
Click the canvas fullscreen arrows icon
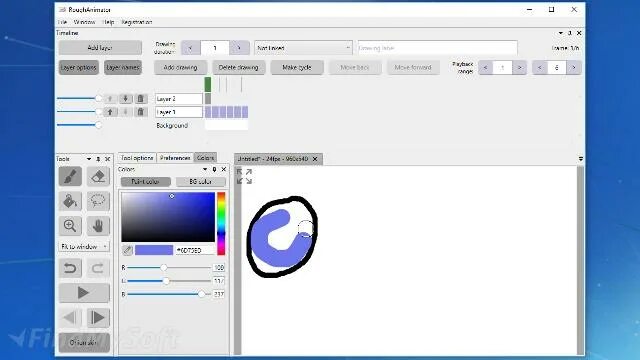244,176
